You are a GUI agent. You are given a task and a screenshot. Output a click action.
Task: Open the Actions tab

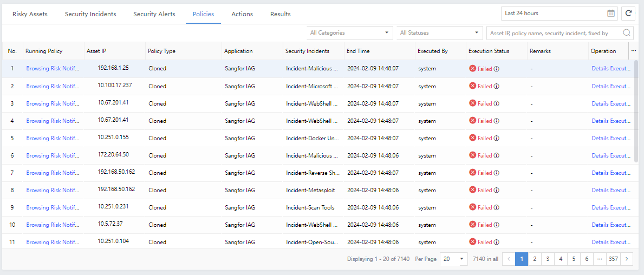242,14
